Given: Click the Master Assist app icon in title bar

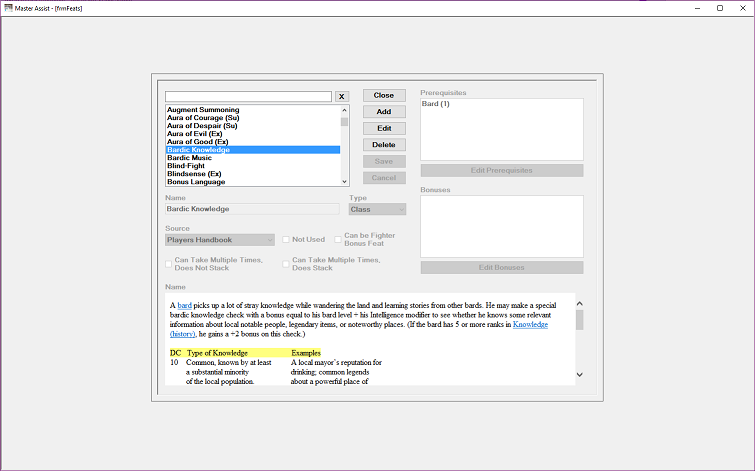Looking at the screenshot, I should 8,8.
